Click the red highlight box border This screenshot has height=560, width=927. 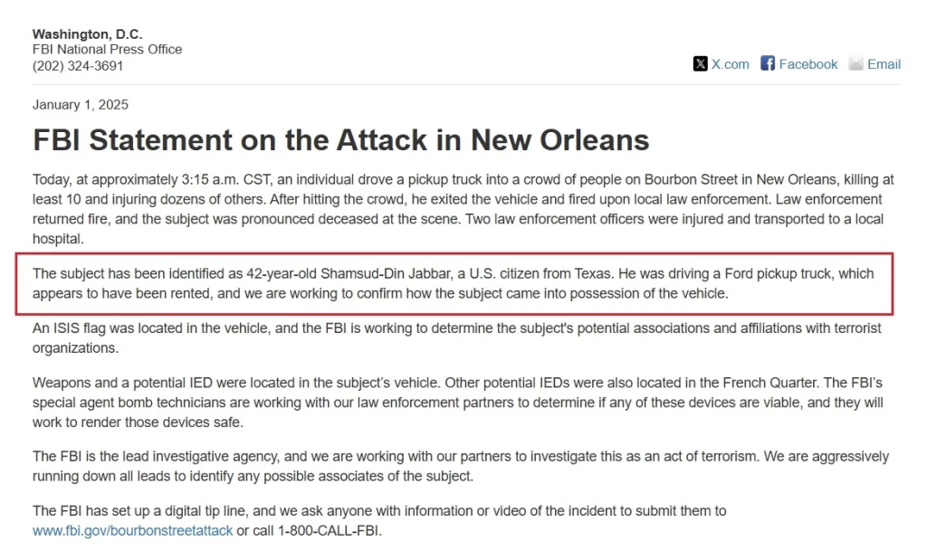coord(454,254)
